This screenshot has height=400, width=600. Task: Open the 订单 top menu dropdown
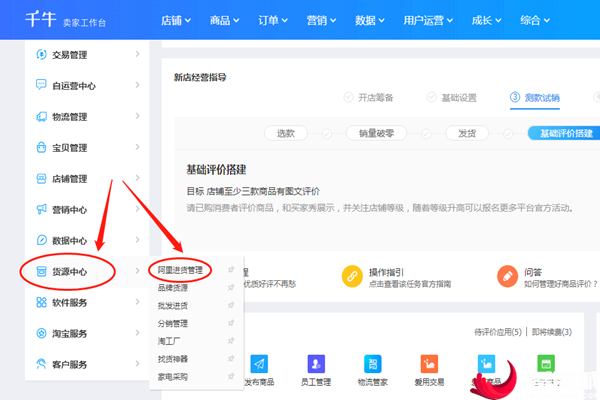click(273, 20)
